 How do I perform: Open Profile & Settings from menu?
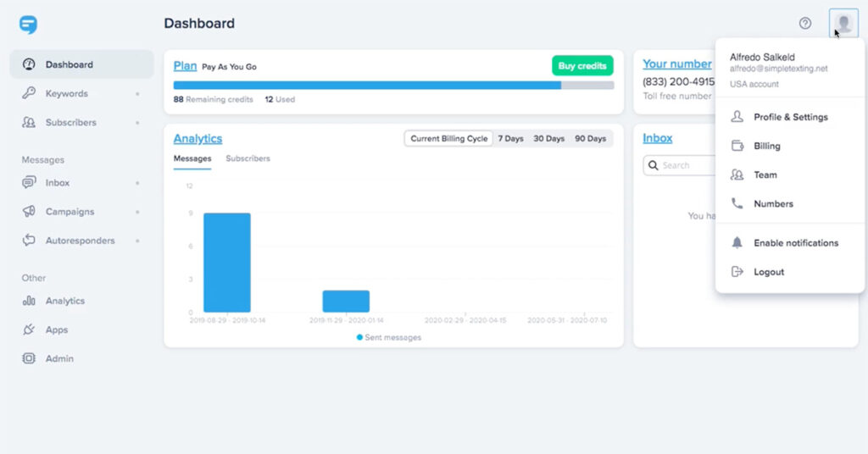(790, 117)
